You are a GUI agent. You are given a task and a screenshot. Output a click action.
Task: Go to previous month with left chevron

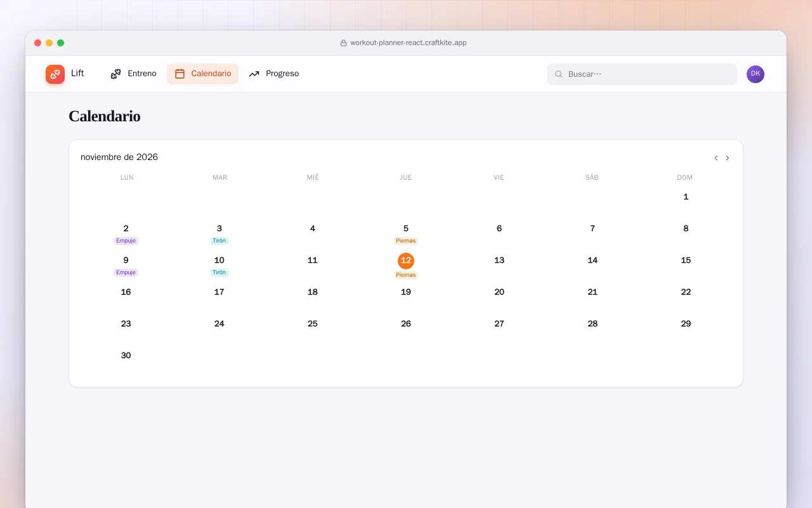click(716, 158)
